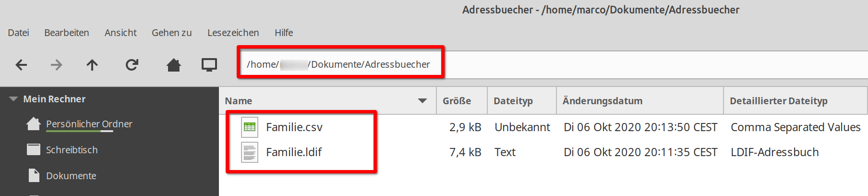This screenshot has width=868, height=196.
Task: Open the Lesezeichen menu
Action: click(233, 33)
